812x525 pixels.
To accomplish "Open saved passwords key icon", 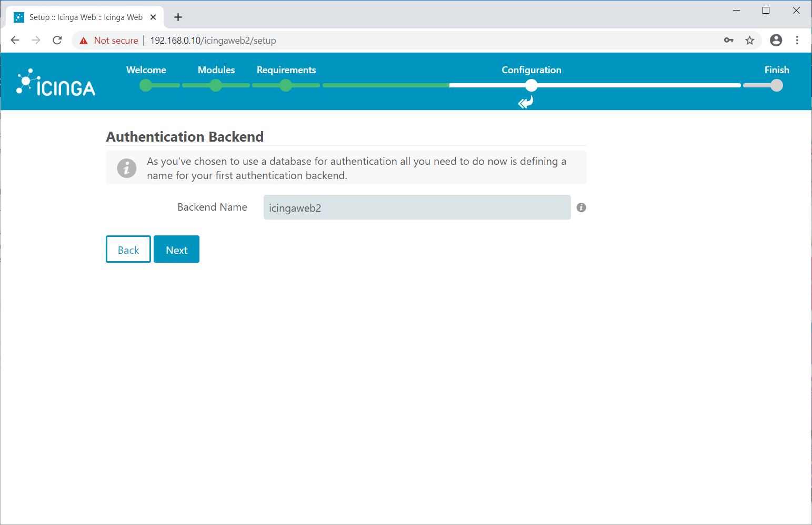I will pyautogui.click(x=729, y=40).
